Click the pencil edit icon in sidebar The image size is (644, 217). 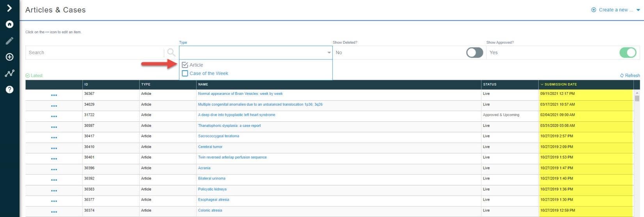pos(9,41)
